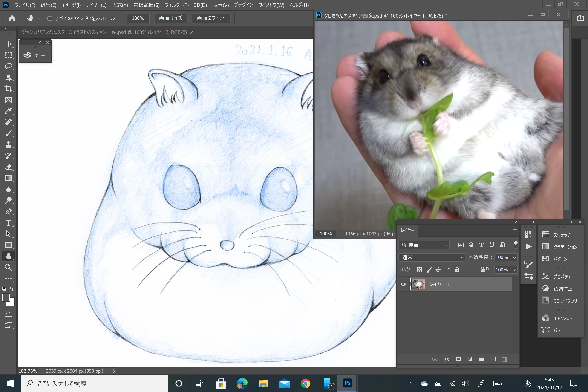Viewport: 588px width, 392px height.
Task: Select the Eyedropper tool
Action: [8, 111]
